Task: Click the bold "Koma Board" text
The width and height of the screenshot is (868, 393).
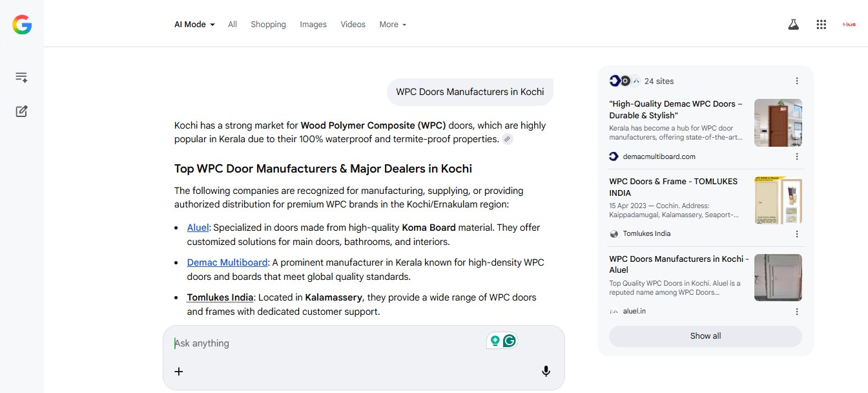Action: click(429, 228)
